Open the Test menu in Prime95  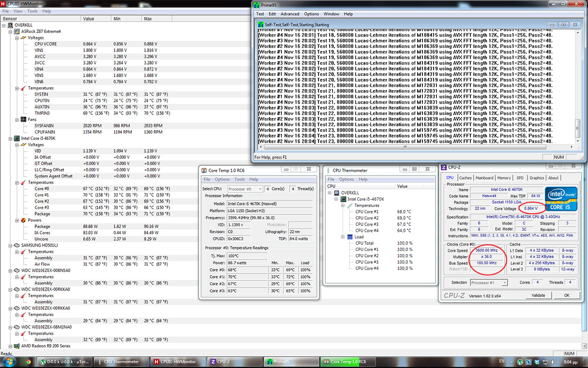click(x=260, y=14)
